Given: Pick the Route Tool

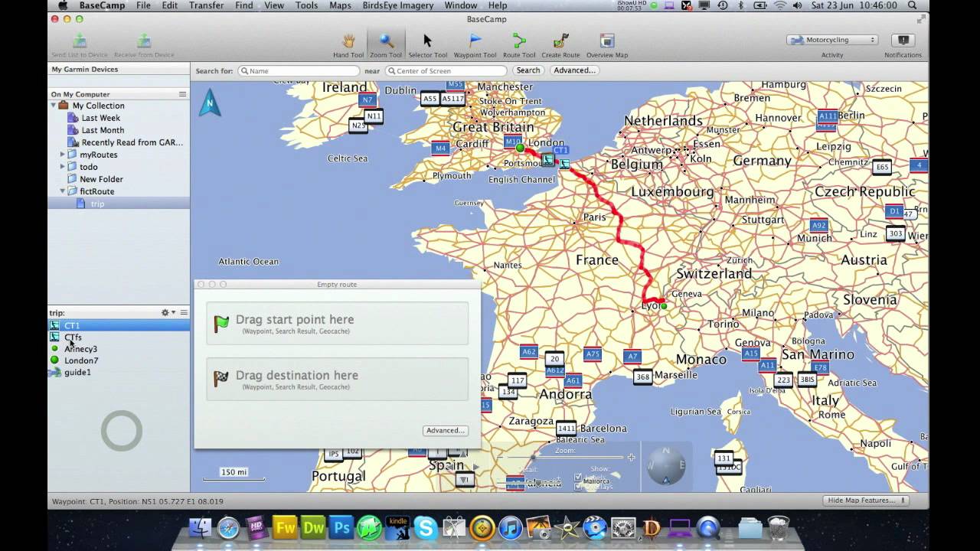Looking at the screenshot, I should [x=519, y=45].
